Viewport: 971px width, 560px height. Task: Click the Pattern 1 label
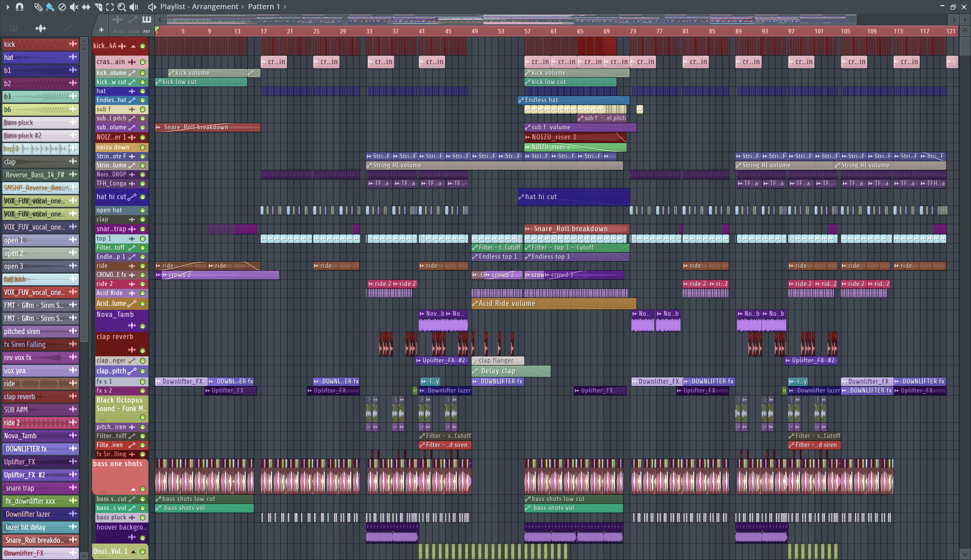(x=264, y=7)
